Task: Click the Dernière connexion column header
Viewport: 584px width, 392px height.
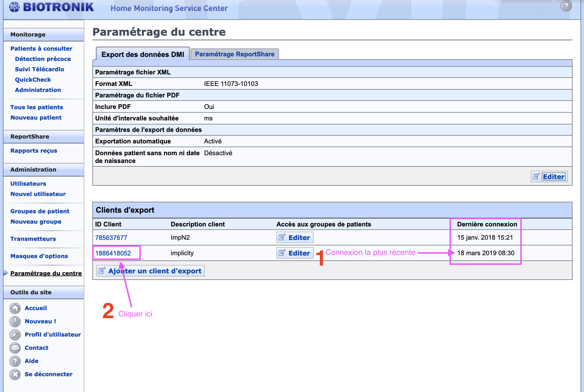Action: tap(487, 224)
